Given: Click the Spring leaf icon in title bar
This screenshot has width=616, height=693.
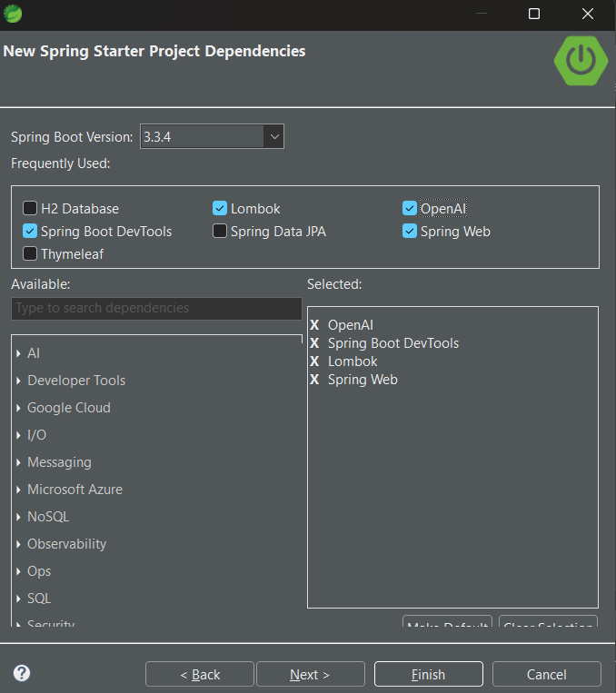Looking at the screenshot, I should (x=14, y=14).
